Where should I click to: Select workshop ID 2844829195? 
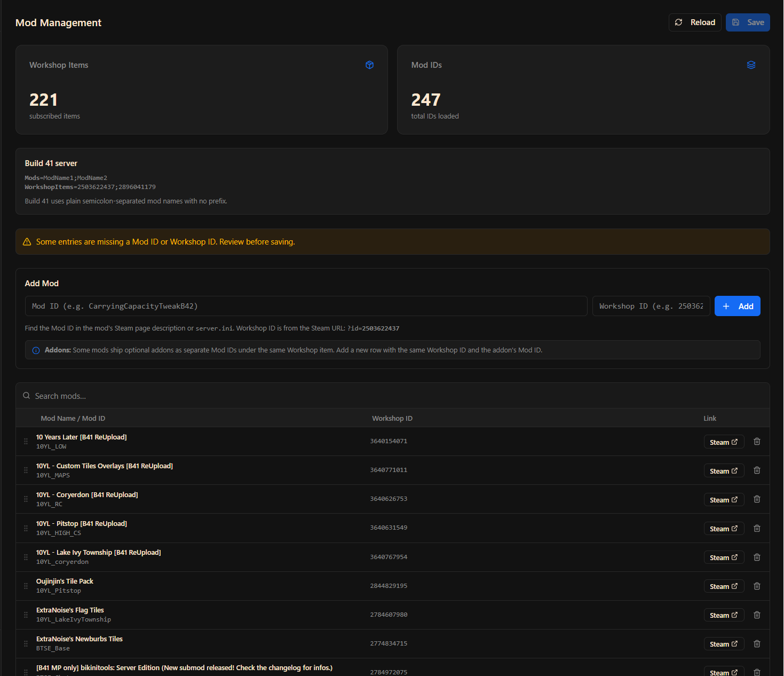coord(389,586)
